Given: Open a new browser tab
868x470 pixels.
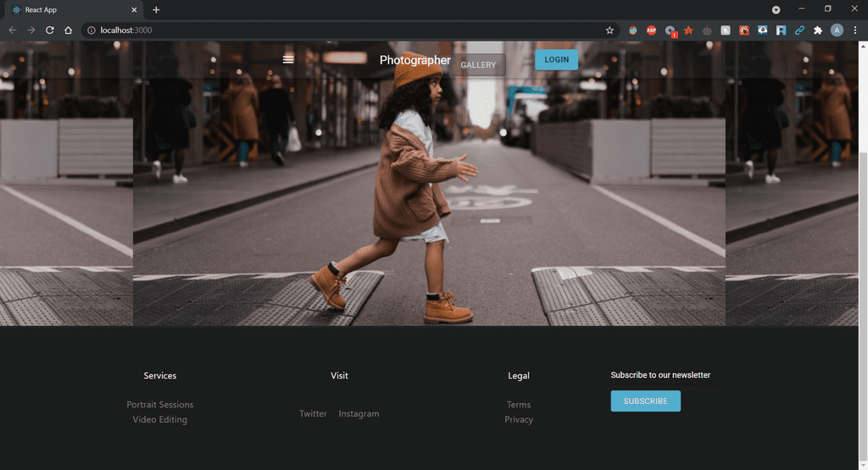Looking at the screenshot, I should click(x=156, y=10).
